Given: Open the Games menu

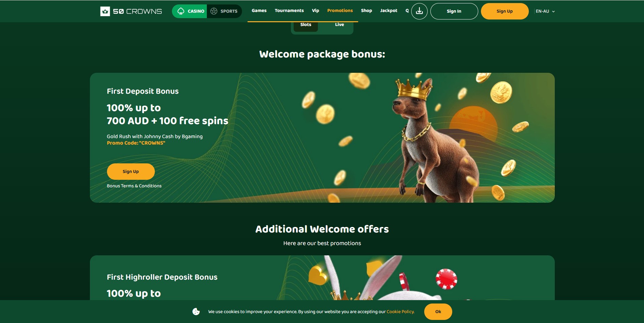Looking at the screenshot, I should [x=259, y=11].
